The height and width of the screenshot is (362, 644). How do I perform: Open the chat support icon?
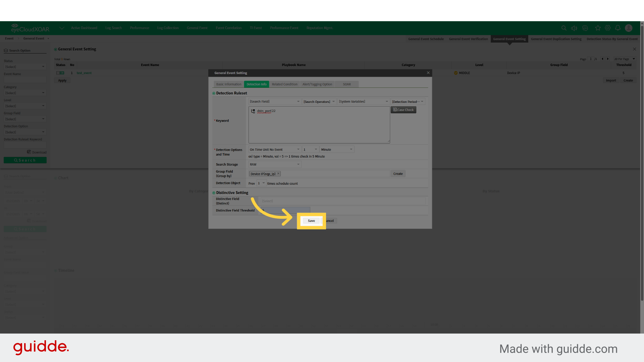[585, 28]
